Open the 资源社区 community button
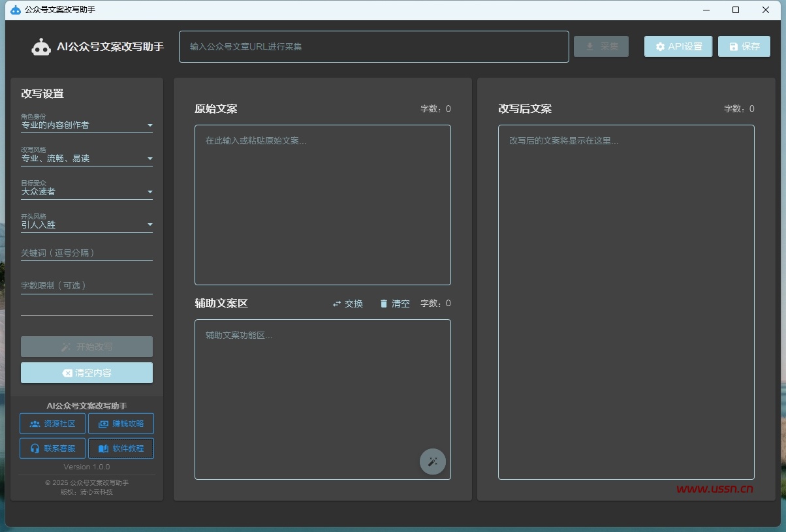 (x=53, y=424)
